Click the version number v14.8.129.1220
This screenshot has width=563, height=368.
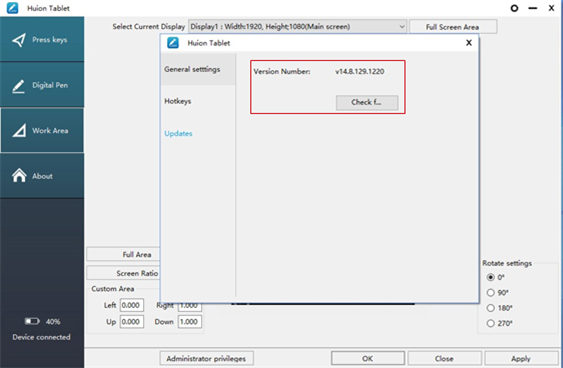(x=360, y=71)
